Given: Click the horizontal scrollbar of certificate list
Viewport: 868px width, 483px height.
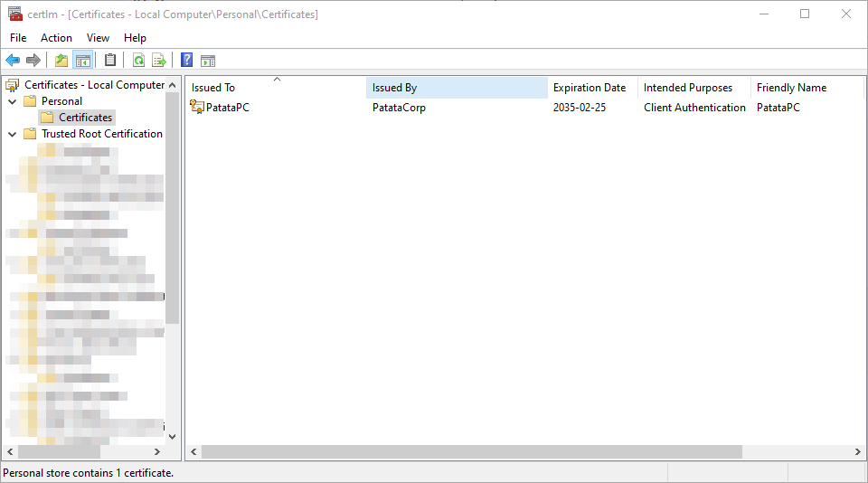Looking at the screenshot, I should [x=470, y=451].
